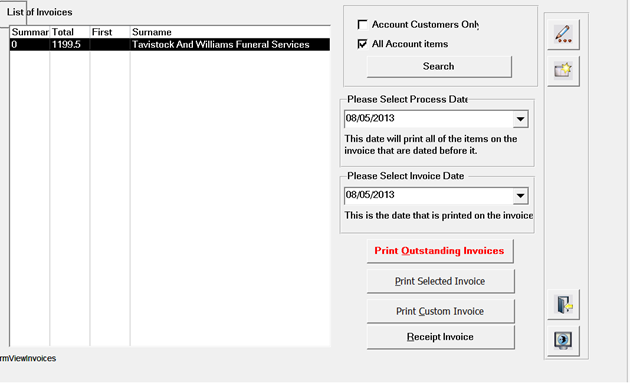This screenshot has height=383, width=630.
Task: Click the Search button
Action: coord(439,66)
